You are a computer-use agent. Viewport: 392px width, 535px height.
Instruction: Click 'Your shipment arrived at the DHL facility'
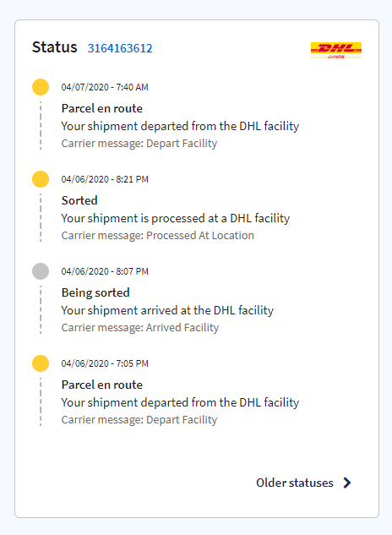(167, 310)
